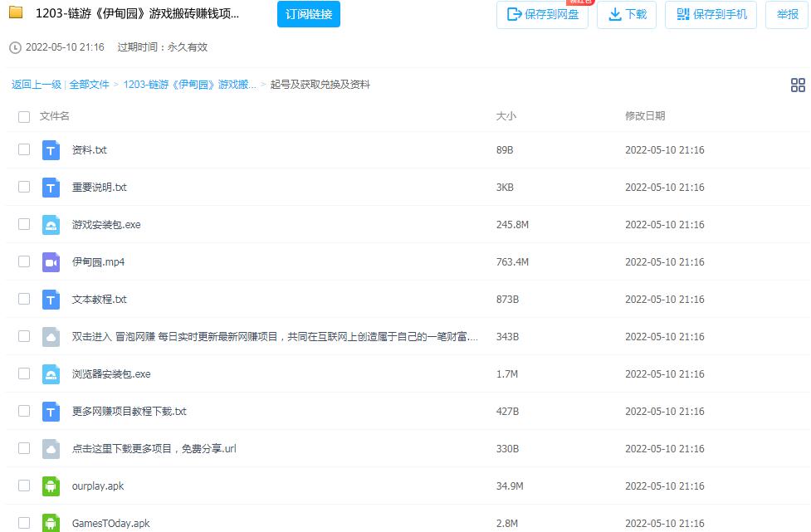The width and height of the screenshot is (811, 532).
Task: Click the grid view toggle icon
Action: [x=798, y=85]
